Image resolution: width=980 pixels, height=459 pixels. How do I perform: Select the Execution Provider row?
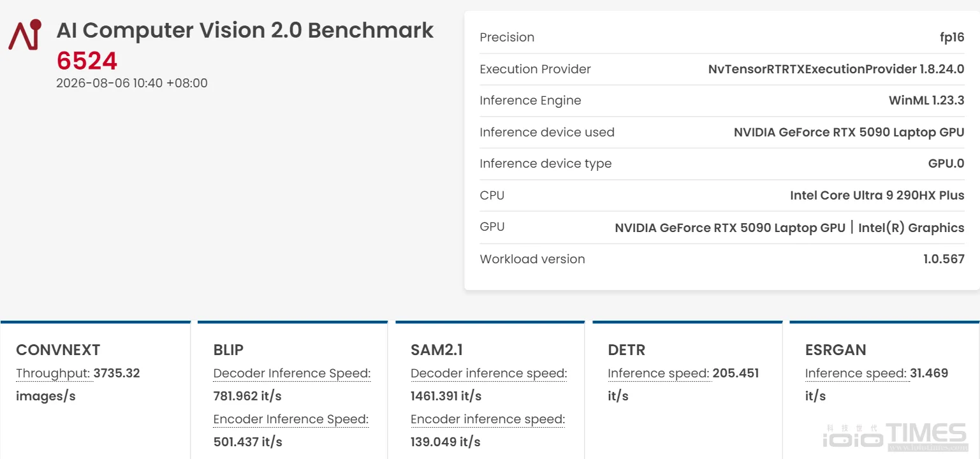[x=722, y=69]
